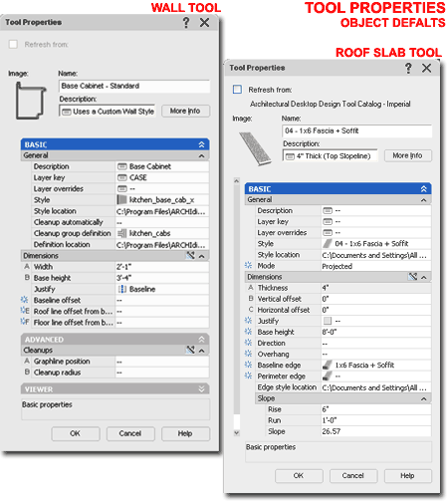The height and width of the screenshot is (501, 448).
Task: Click wall tool image preview icon
Action: [31, 101]
